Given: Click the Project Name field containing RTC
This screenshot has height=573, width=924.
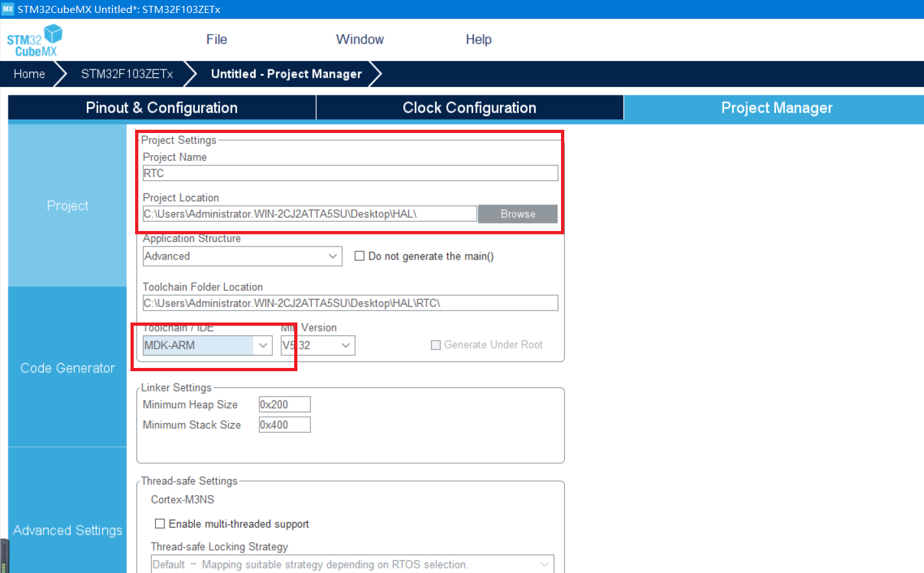Looking at the screenshot, I should click(350, 173).
